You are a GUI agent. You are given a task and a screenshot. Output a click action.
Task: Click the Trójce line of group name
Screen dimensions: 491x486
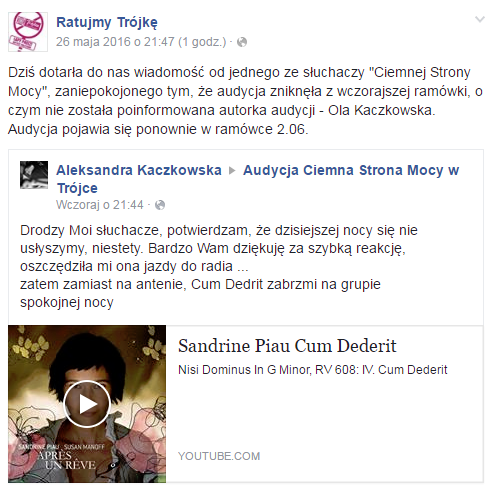tap(77, 188)
